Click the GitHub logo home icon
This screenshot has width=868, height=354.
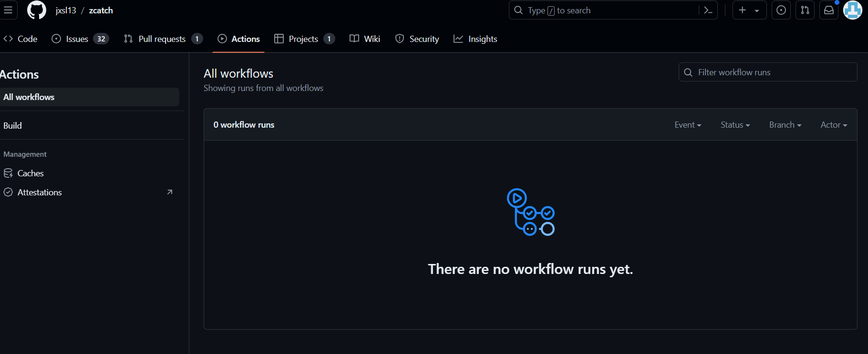click(37, 10)
